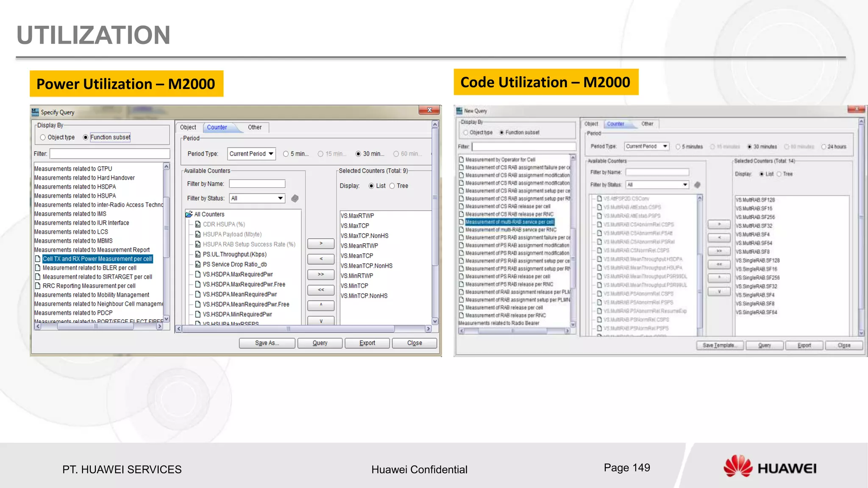Collapse the All Counters tree node
This screenshot has height=488, width=868.
[x=189, y=214]
